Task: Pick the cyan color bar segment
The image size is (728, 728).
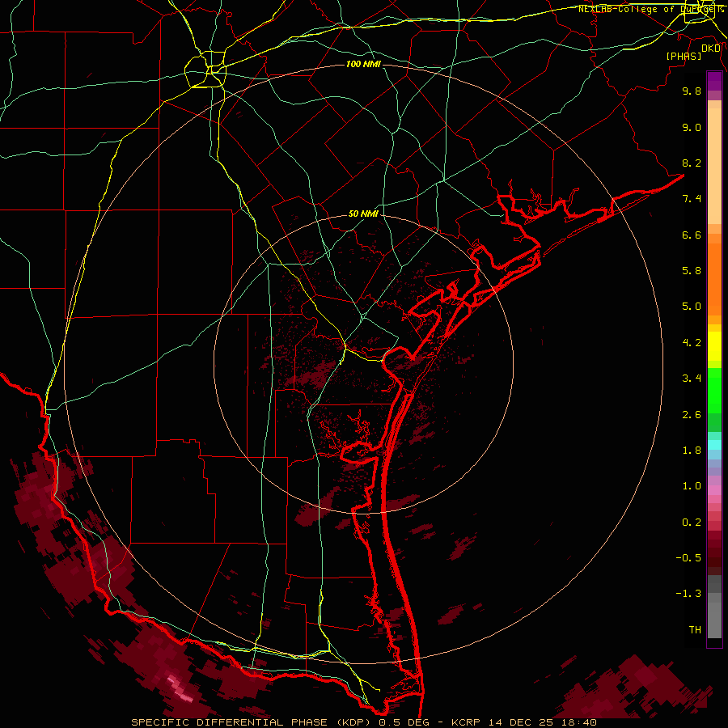Action: click(x=714, y=445)
